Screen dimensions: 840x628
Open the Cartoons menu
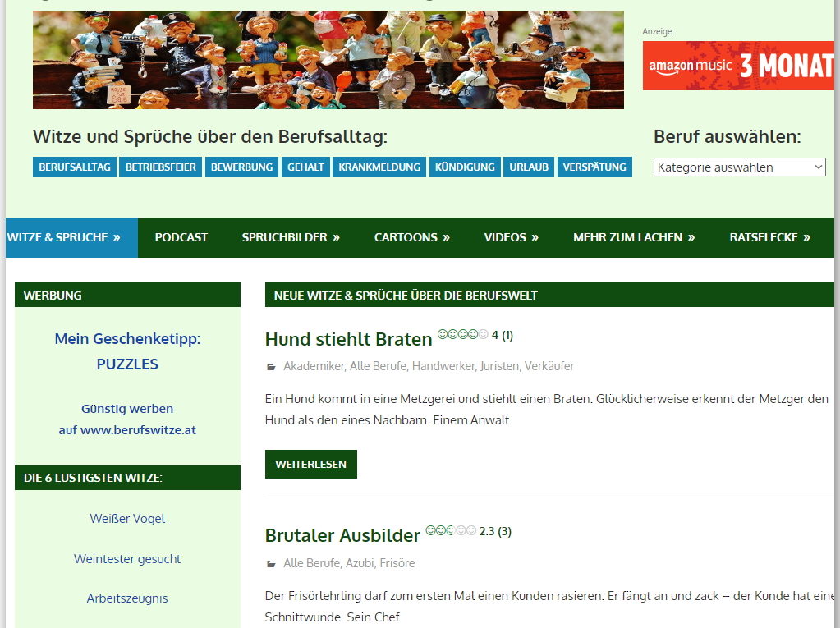[x=412, y=238]
